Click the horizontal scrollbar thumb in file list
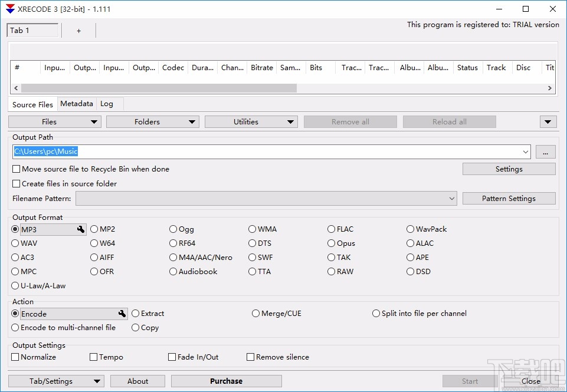 point(158,88)
